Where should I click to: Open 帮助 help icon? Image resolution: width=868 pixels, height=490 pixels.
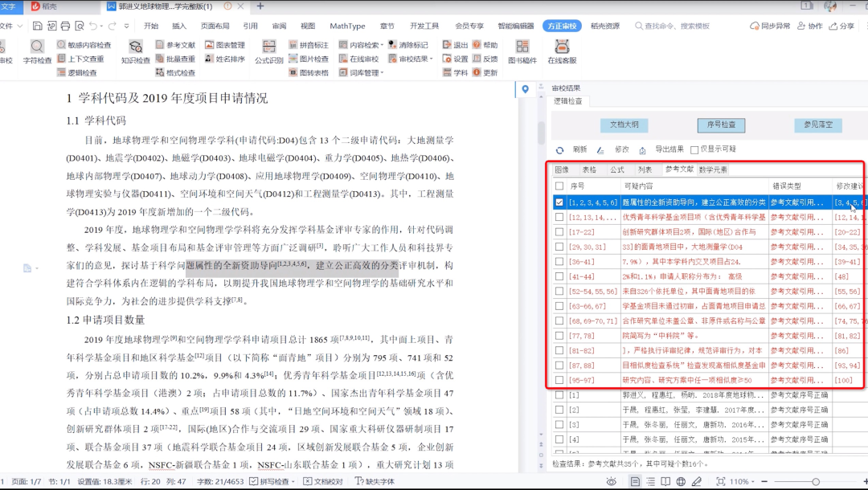tap(485, 45)
